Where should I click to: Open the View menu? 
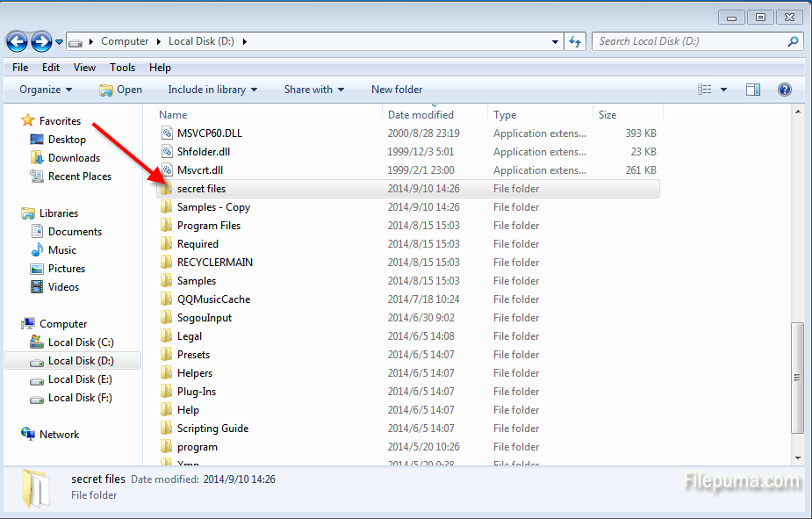coord(84,68)
